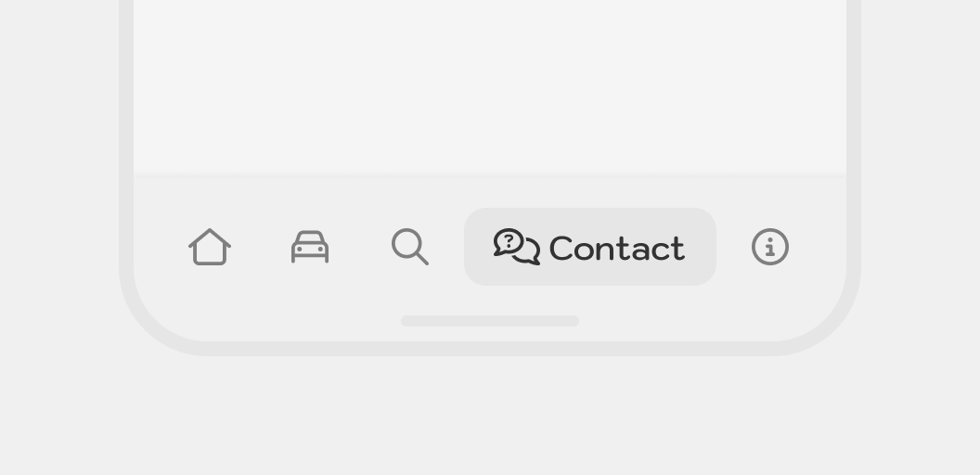
Task: Switch to the search navigation item
Action: pos(410,247)
